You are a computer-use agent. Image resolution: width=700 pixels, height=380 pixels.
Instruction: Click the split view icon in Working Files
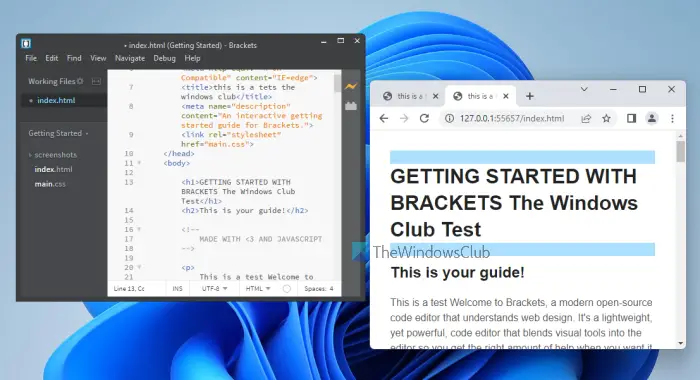pyautogui.click(x=96, y=81)
